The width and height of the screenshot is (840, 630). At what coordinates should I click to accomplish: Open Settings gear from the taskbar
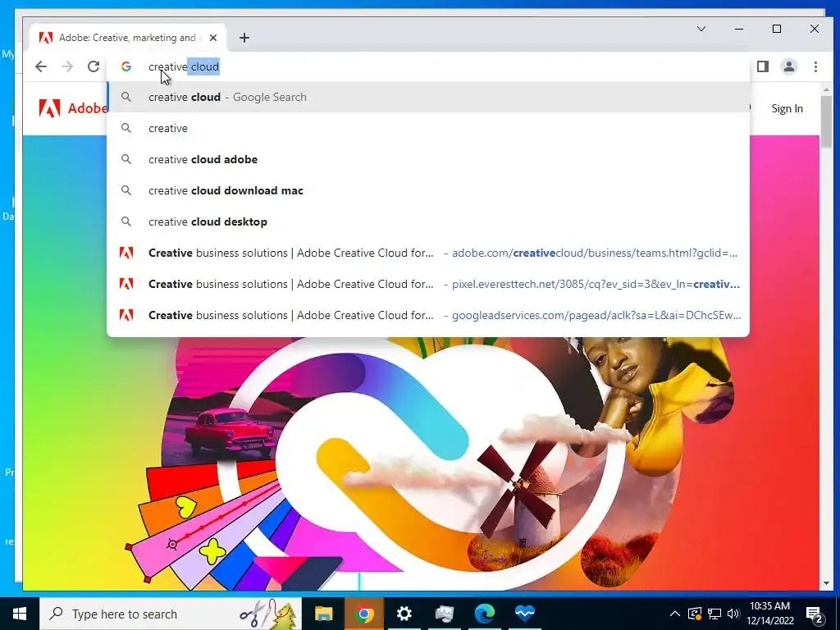[404, 614]
